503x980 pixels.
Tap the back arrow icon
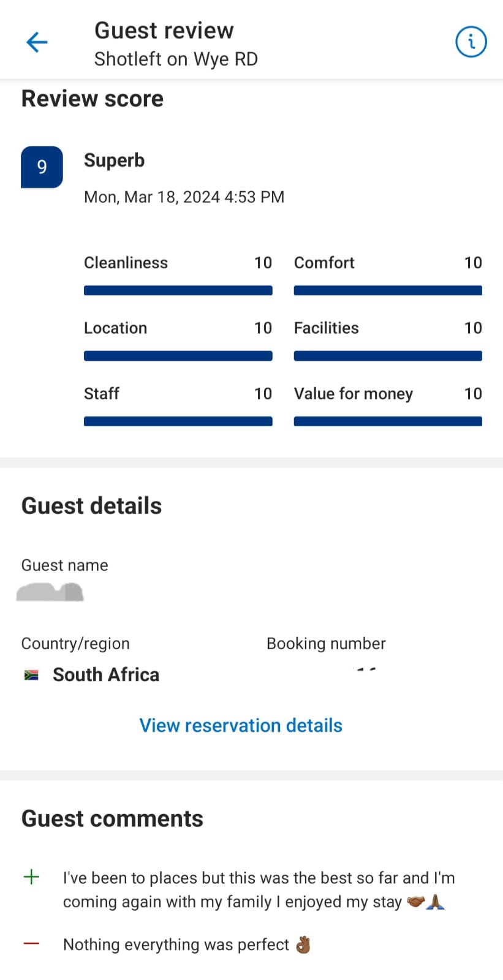37,42
